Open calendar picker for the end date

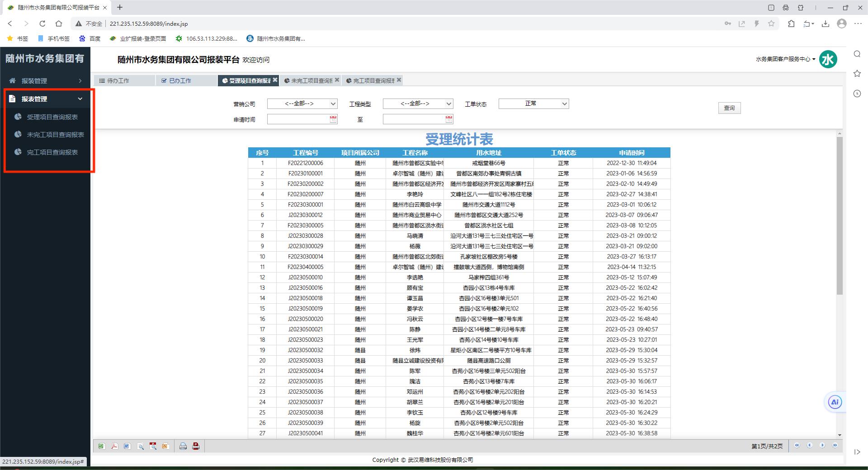coord(449,119)
